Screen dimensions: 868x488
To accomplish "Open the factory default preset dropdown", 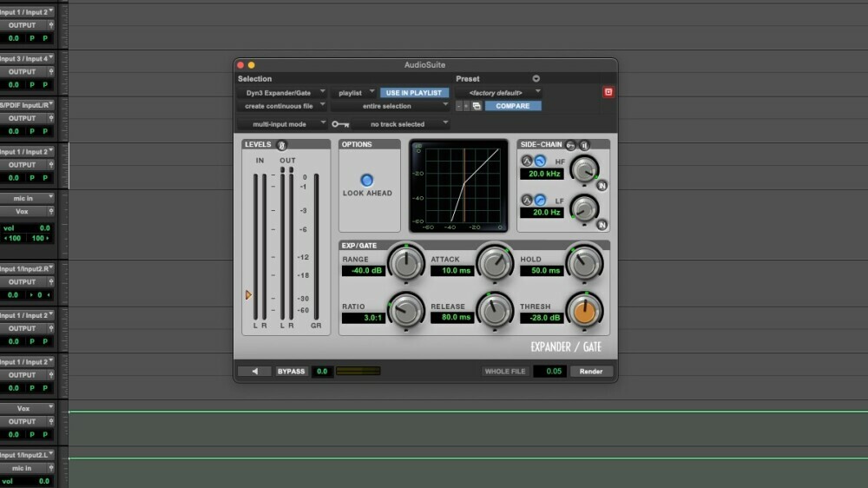I will 498,93.
